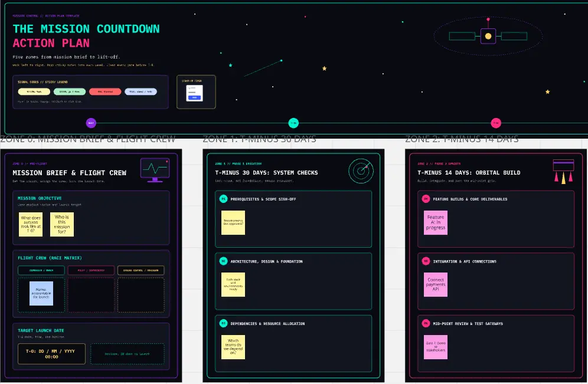Click the pink 04 badge beside Feature Builds
This screenshot has height=384, width=588.
(x=426, y=199)
